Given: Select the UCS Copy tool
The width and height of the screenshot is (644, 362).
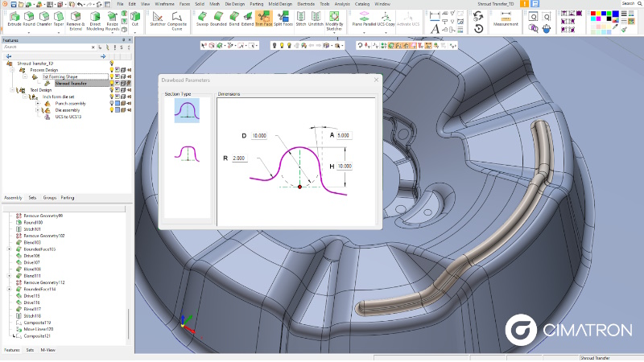Looking at the screenshot, I should click(x=386, y=19).
